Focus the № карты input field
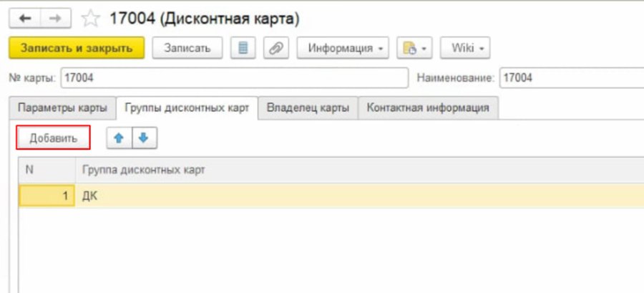644x293 pixels. click(235, 77)
